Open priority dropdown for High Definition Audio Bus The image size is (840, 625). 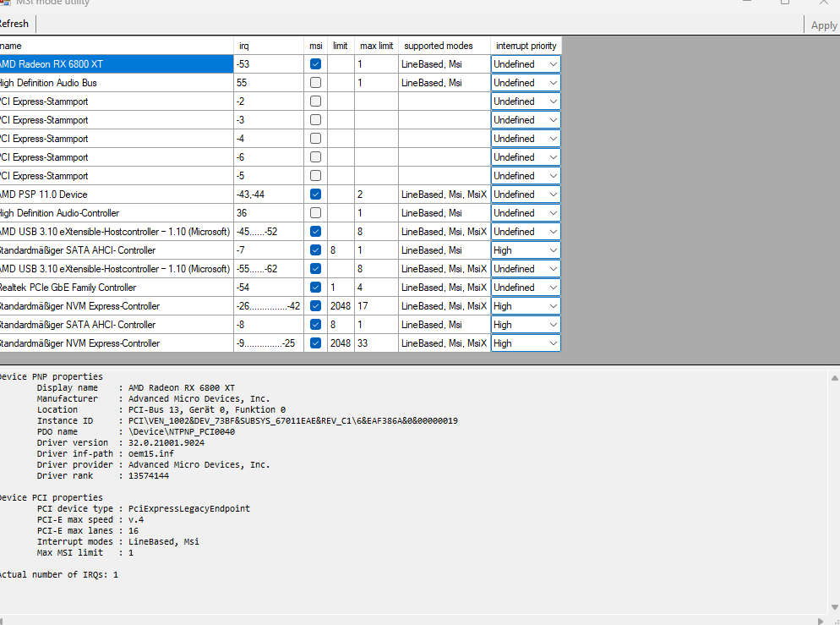pos(526,83)
